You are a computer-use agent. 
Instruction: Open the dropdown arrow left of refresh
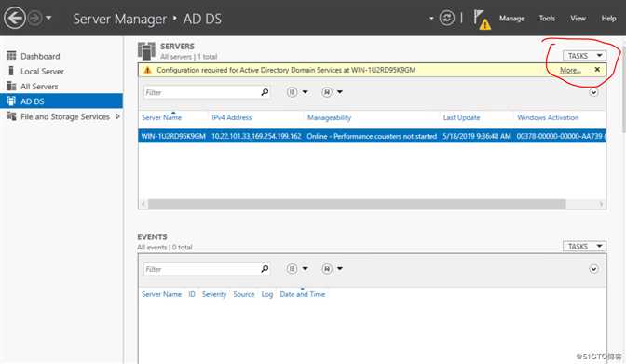(x=431, y=19)
